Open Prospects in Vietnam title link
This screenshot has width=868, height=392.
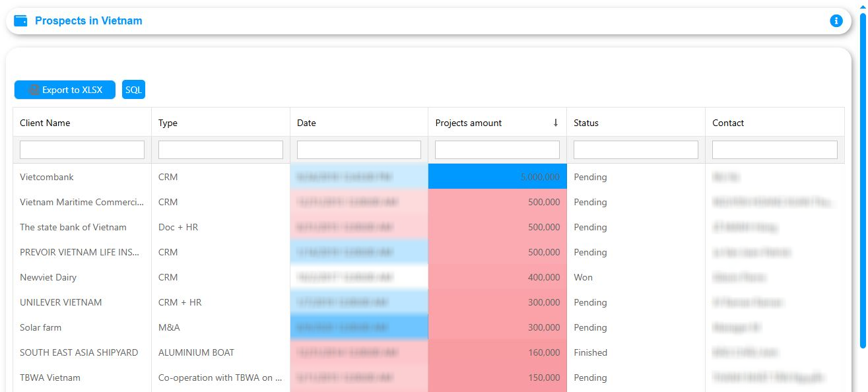tap(88, 21)
